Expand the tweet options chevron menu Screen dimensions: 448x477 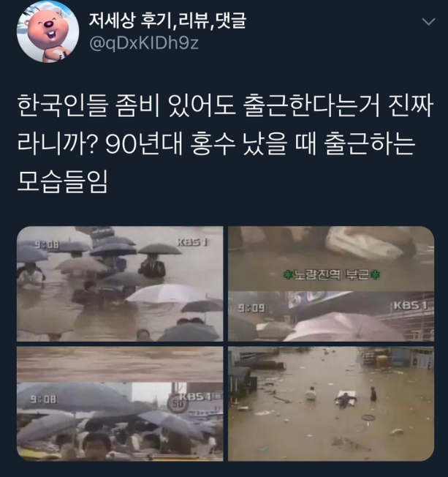(x=428, y=22)
